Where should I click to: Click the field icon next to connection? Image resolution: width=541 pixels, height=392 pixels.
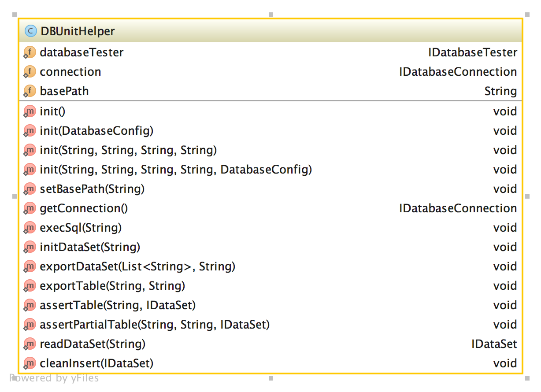(30, 72)
